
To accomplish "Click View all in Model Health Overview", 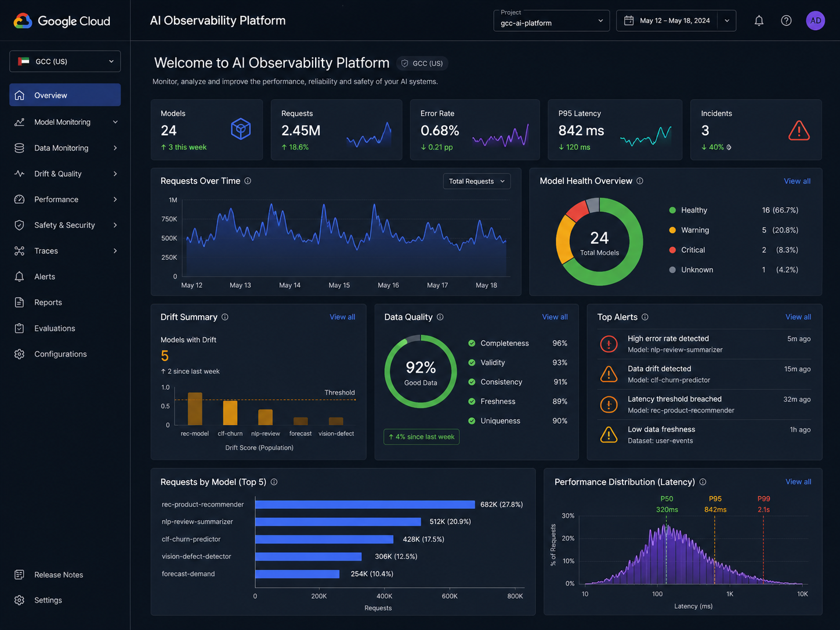I will (x=797, y=181).
